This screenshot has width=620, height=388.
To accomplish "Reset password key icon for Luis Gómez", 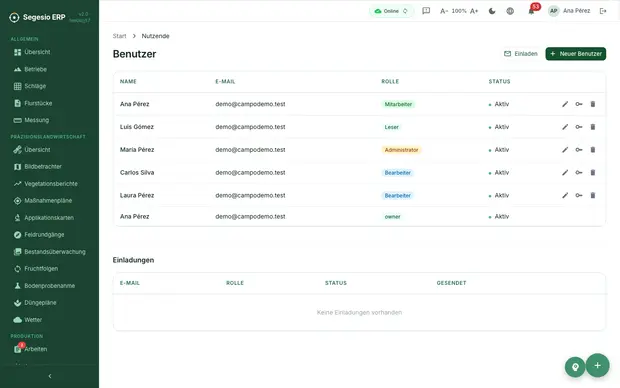I will click(x=579, y=127).
